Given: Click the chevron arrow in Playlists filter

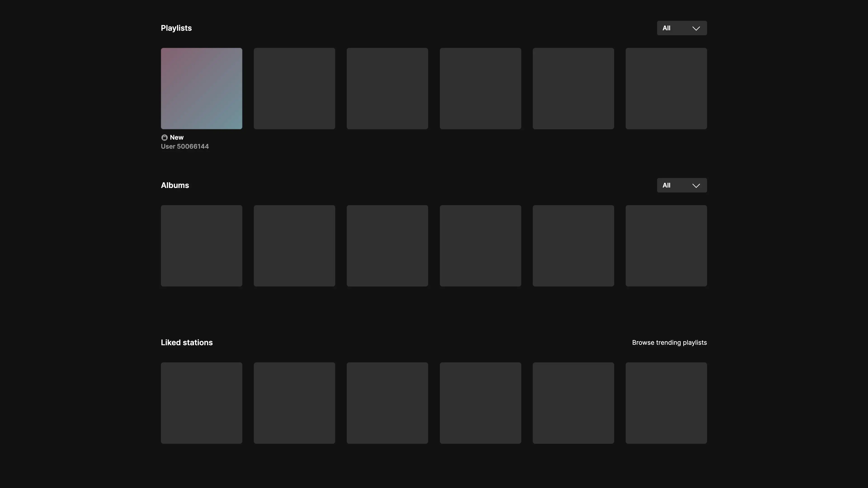Looking at the screenshot, I should click(x=696, y=28).
